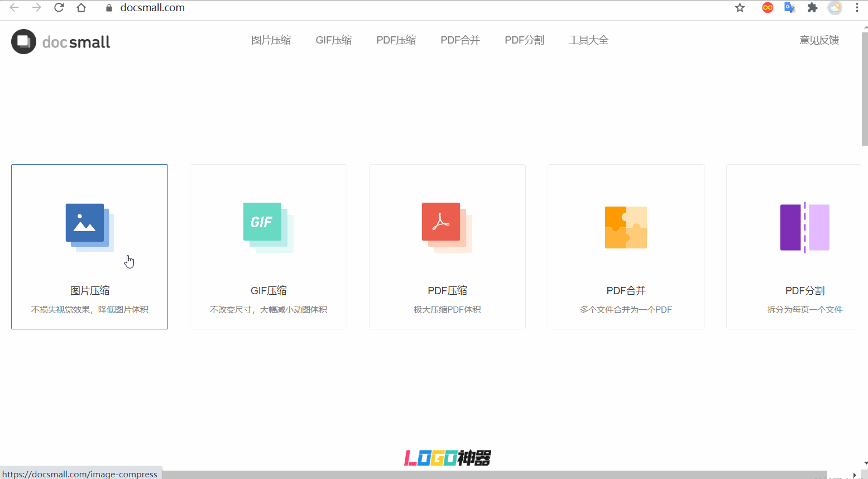Click the LOGO神器 banner at bottom
Screen dimensions: 868x479
447,458
